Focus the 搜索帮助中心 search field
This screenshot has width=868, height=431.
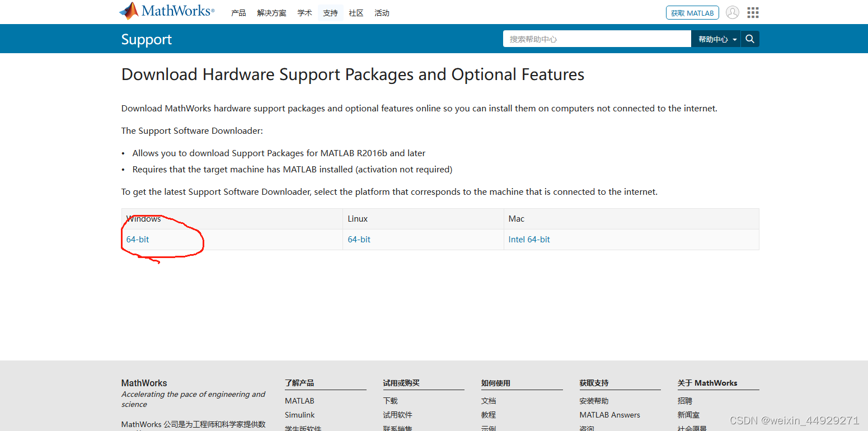(597, 39)
